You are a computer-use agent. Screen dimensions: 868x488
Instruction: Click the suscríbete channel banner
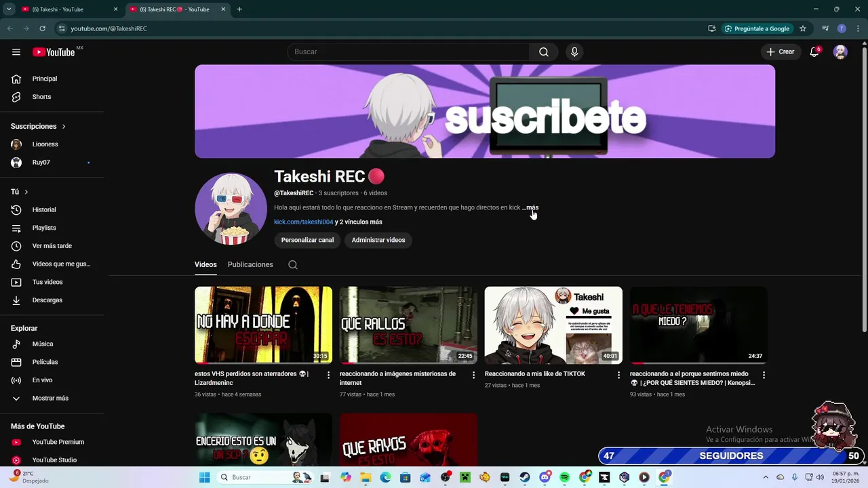pos(485,111)
